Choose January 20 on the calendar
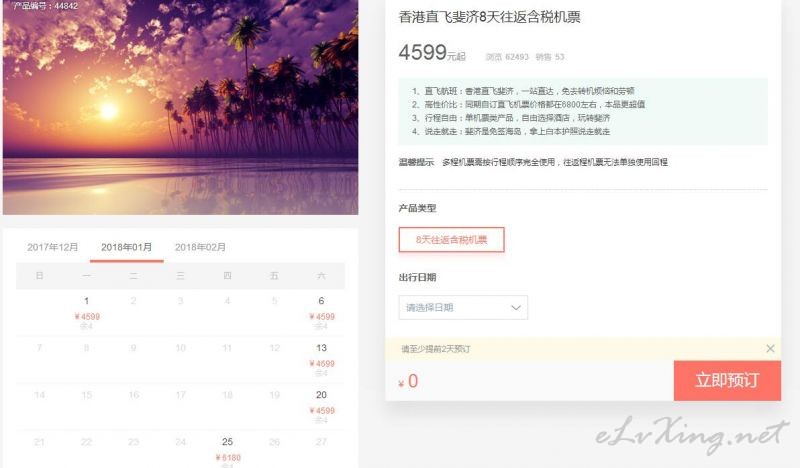Viewport: 800px width, 468px height. pos(321,406)
